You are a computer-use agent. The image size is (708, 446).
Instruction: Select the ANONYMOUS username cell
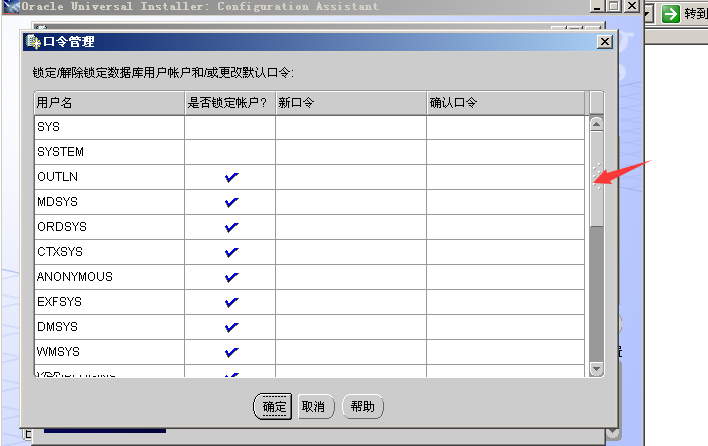click(x=109, y=277)
